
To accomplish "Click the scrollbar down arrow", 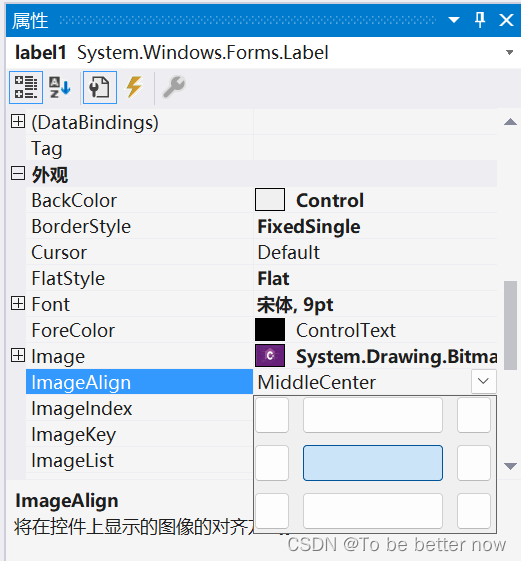I will pyautogui.click(x=510, y=466).
